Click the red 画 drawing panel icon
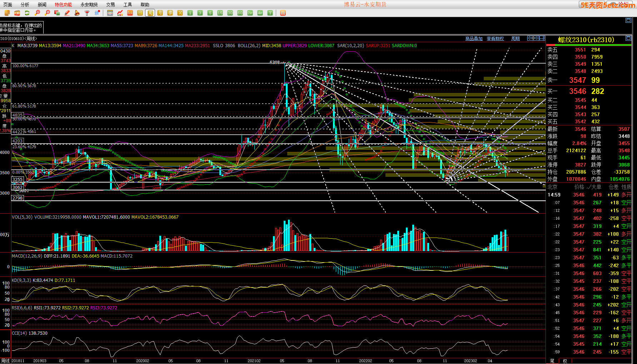Screen dimensions: 637x364 [283, 13]
